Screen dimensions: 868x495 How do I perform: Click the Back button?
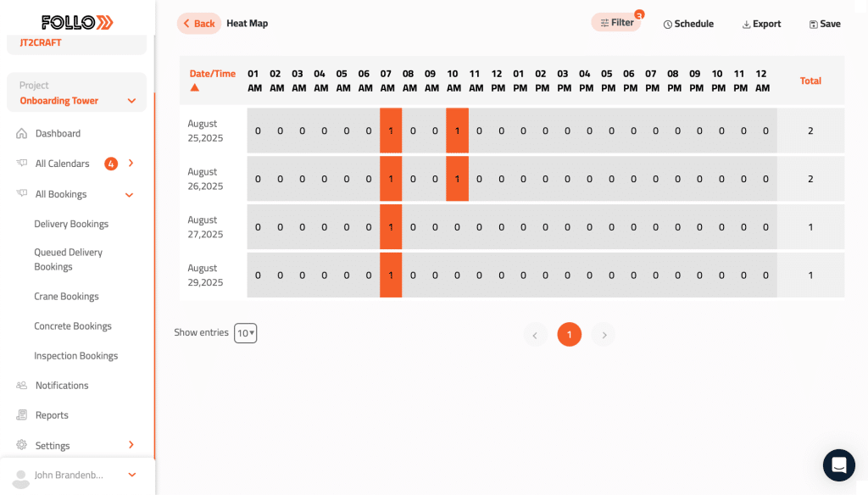tap(198, 23)
